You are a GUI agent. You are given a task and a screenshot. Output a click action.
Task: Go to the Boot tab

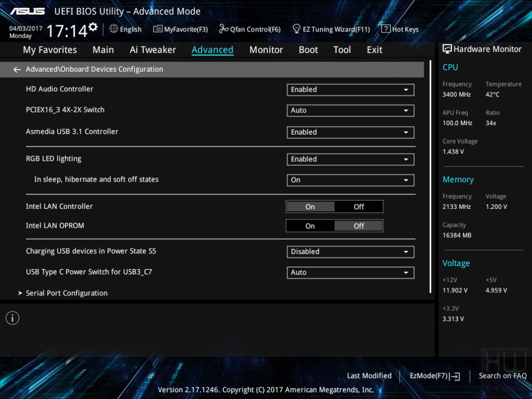pos(308,50)
